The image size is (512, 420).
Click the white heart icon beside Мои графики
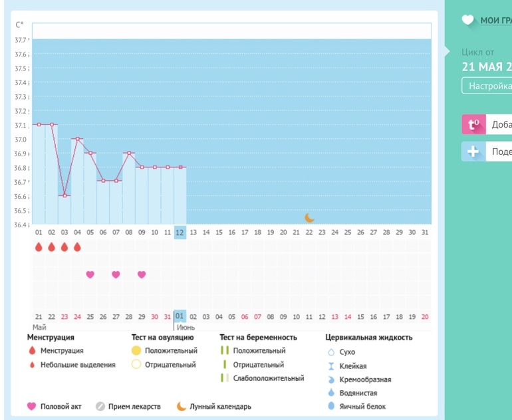(468, 20)
